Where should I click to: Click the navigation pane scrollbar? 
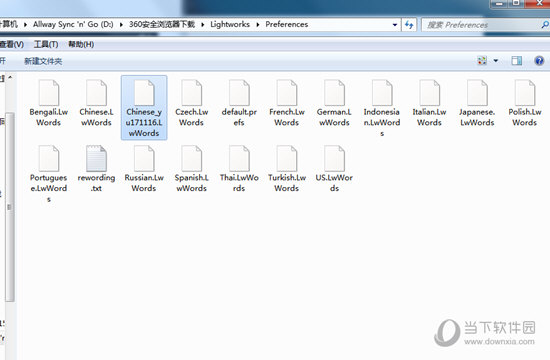[x=9, y=207]
